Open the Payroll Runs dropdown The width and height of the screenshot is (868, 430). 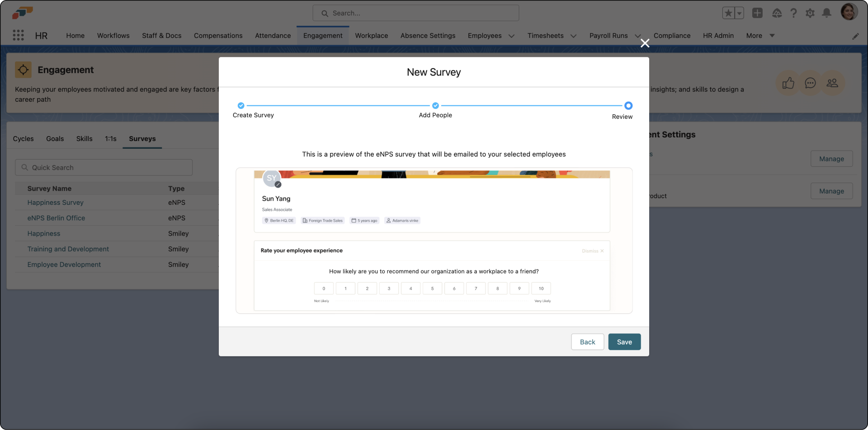click(637, 36)
